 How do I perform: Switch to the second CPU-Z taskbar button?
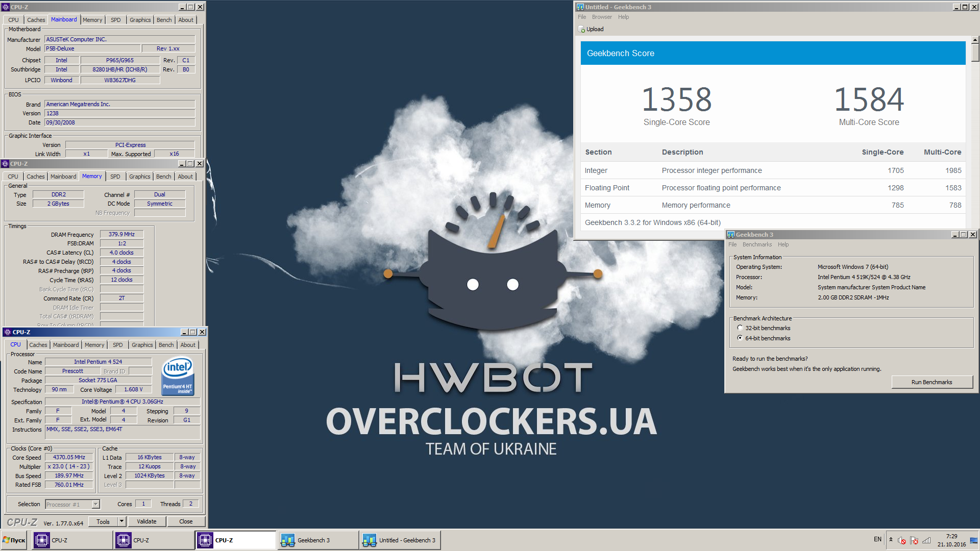[154, 540]
